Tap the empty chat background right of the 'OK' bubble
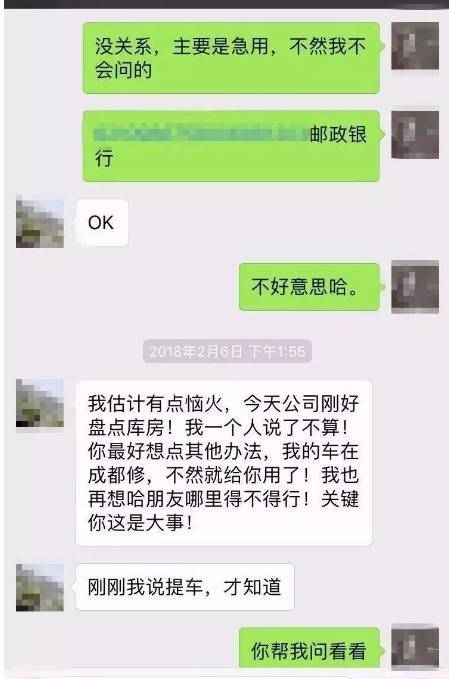This screenshot has height=679, width=449. 260,223
